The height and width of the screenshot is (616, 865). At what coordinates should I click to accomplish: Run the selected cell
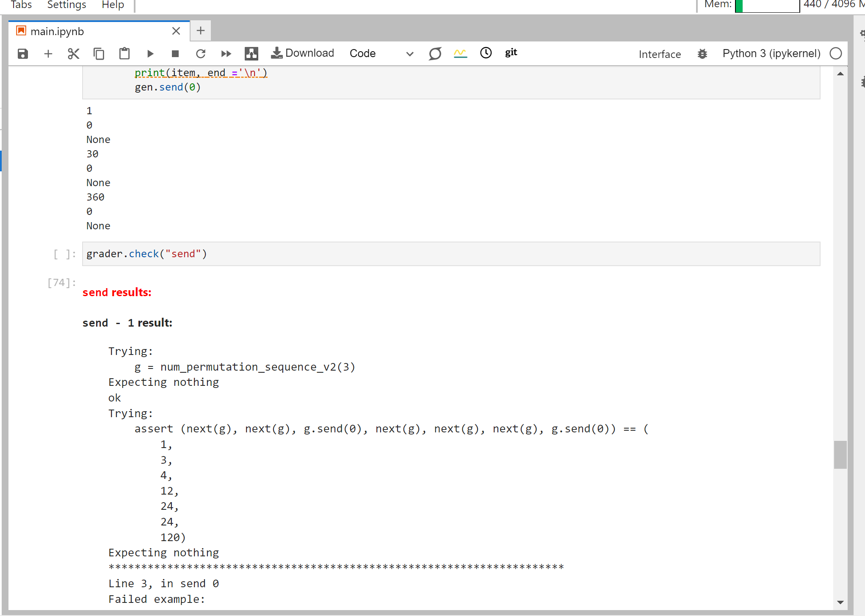point(150,54)
